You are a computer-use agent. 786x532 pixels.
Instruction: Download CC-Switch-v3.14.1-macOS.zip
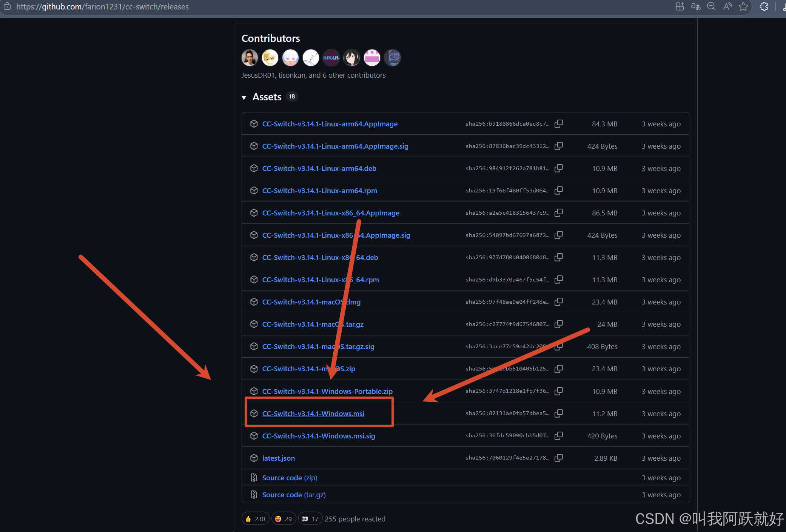[309, 369]
